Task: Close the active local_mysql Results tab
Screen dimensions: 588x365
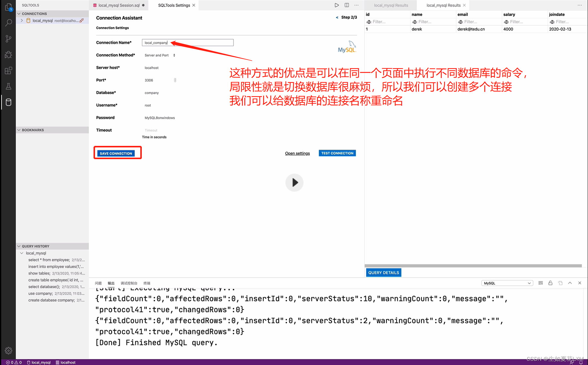Action: click(464, 5)
